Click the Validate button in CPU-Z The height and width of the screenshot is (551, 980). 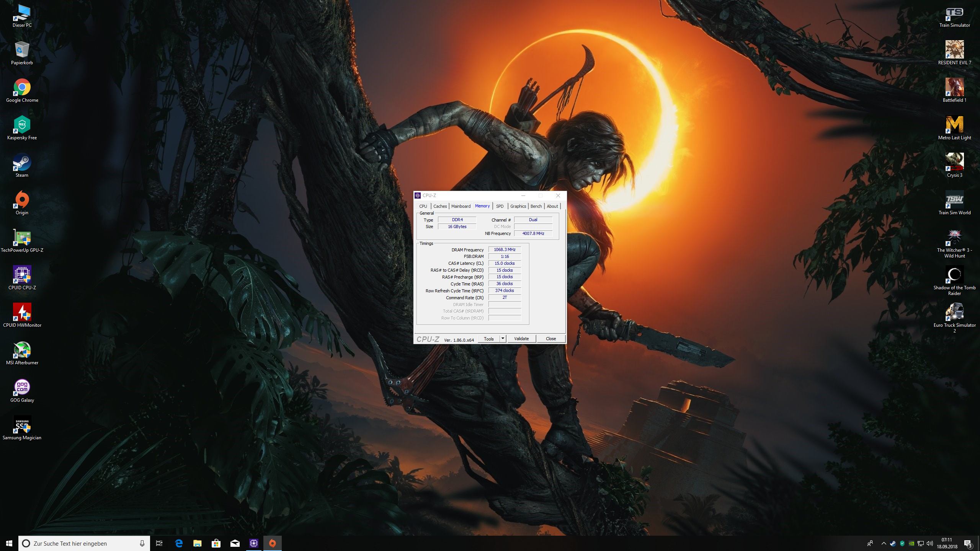click(x=521, y=339)
